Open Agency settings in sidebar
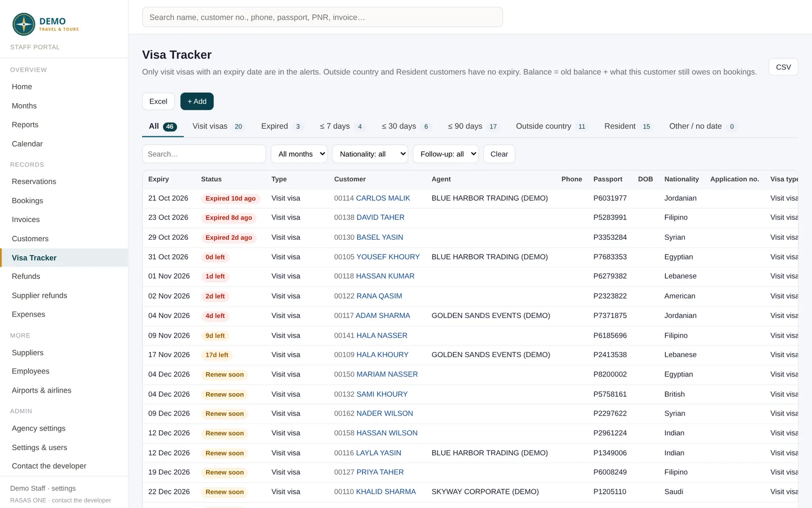The image size is (812, 508). pos(39,429)
